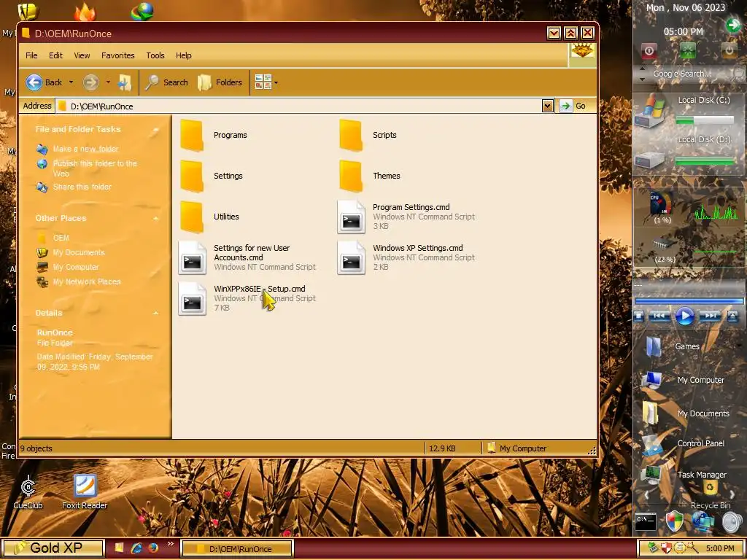Click the Local Disk (C:) usage bar
Viewport: 747px width, 560px height.
pos(705,121)
